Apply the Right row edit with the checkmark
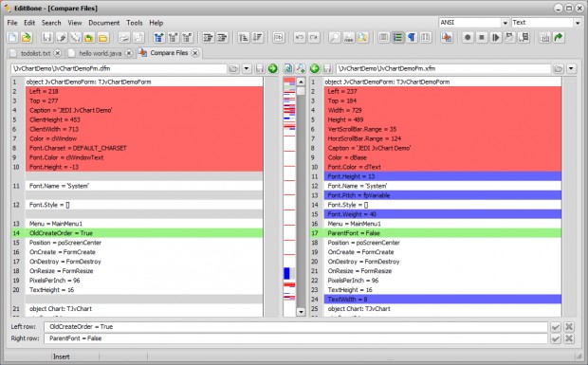The image size is (588, 365). tap(556, 338)
